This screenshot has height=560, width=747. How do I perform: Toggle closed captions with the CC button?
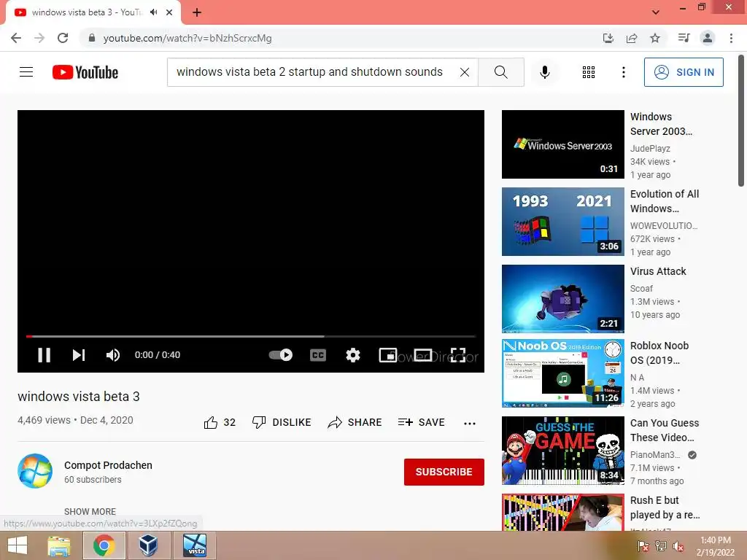point(318,355)
